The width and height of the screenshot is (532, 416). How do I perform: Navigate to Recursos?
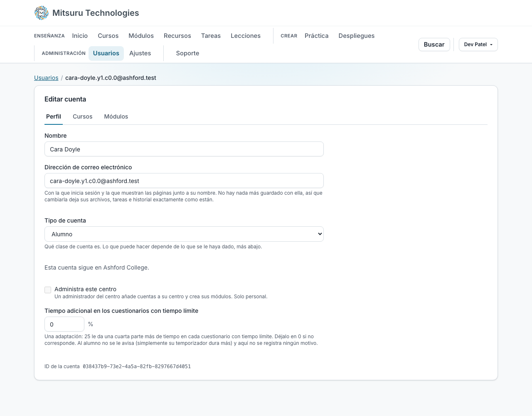click(177, 36)
